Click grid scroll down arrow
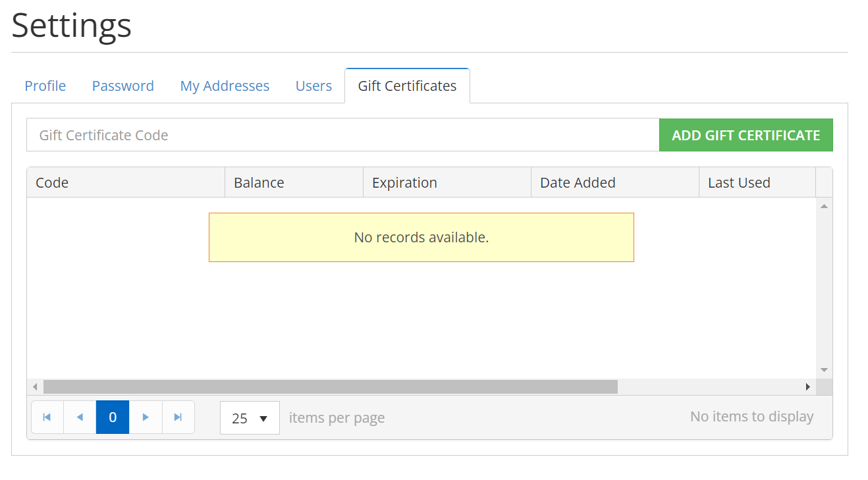This screenshot has width=868, height=480. [824, 370]
